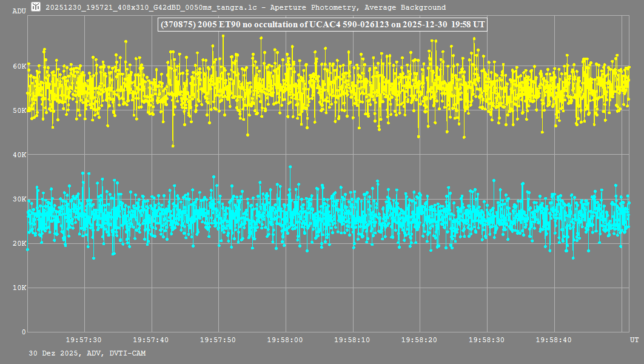The height and width of the screenshot is (364, 644).
Task: Click the 20K y-axis label
Action: click(x=19, y=243)
